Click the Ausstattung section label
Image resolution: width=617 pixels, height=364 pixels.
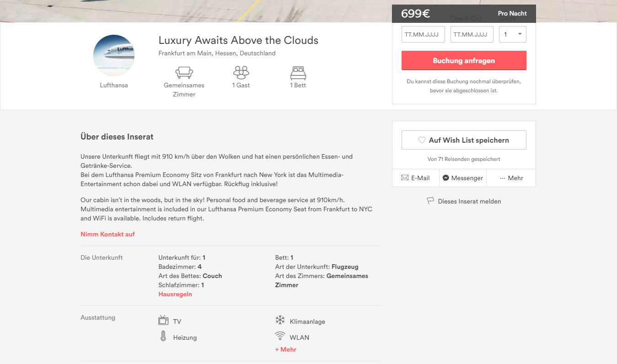(x=98, y=317)
